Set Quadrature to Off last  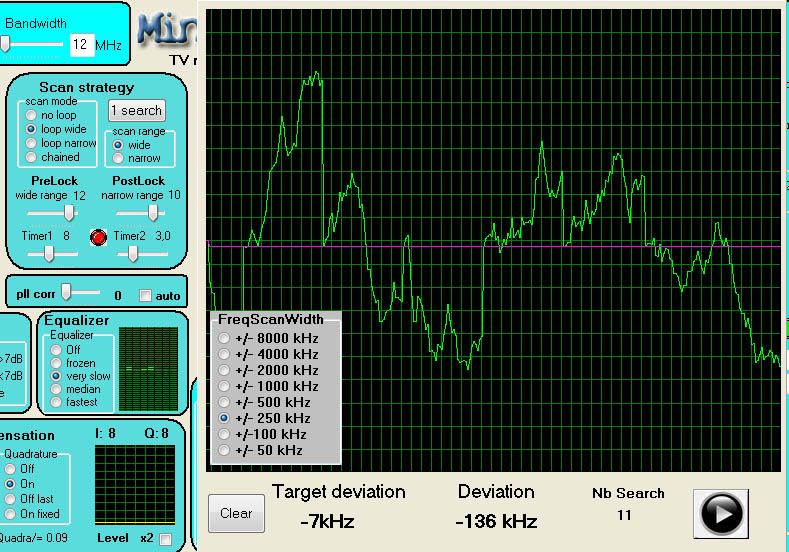pyautogui.click(x=9, y=498)
